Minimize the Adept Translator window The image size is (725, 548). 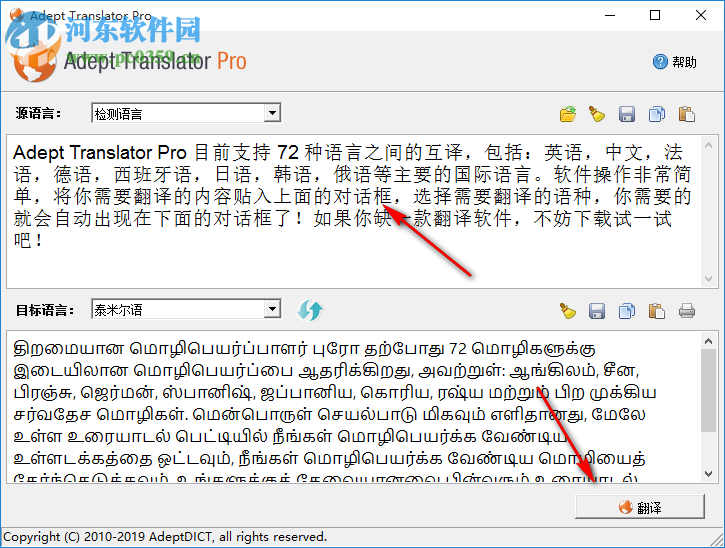pyautogui.click(x=610, y=15)
